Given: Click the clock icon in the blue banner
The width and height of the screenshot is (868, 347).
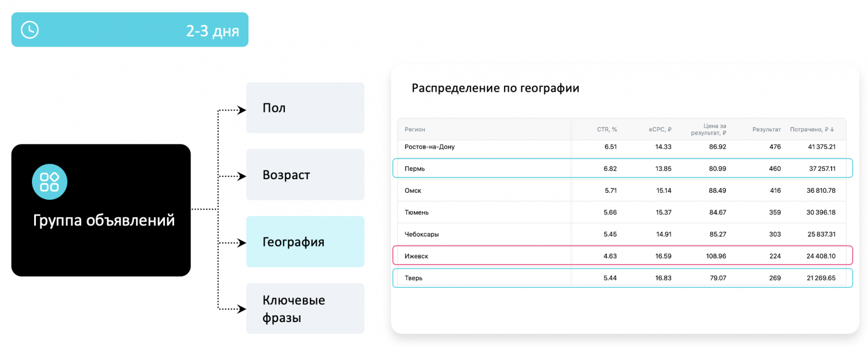Looking at the screenshot, I should click(30, 30).
